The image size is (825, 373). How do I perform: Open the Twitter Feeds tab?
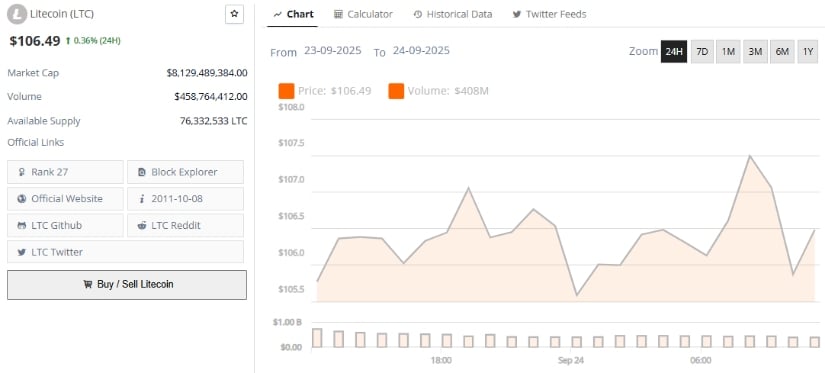click(x=549, y=14)
